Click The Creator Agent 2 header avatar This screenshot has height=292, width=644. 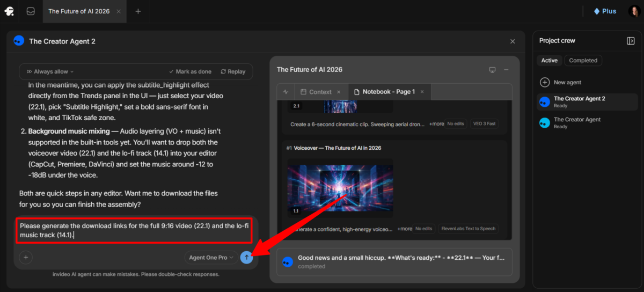pyautogui.click(x=19, y=41)
